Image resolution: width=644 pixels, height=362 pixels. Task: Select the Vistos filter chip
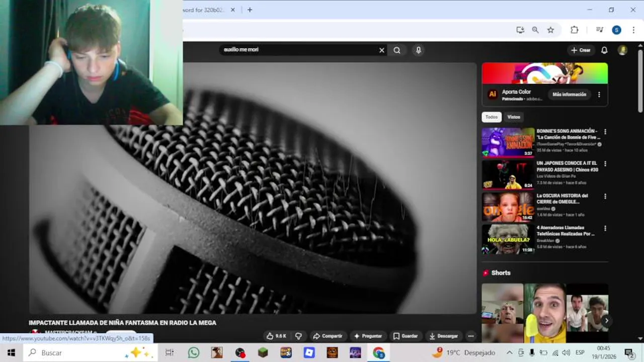(514, 117)
